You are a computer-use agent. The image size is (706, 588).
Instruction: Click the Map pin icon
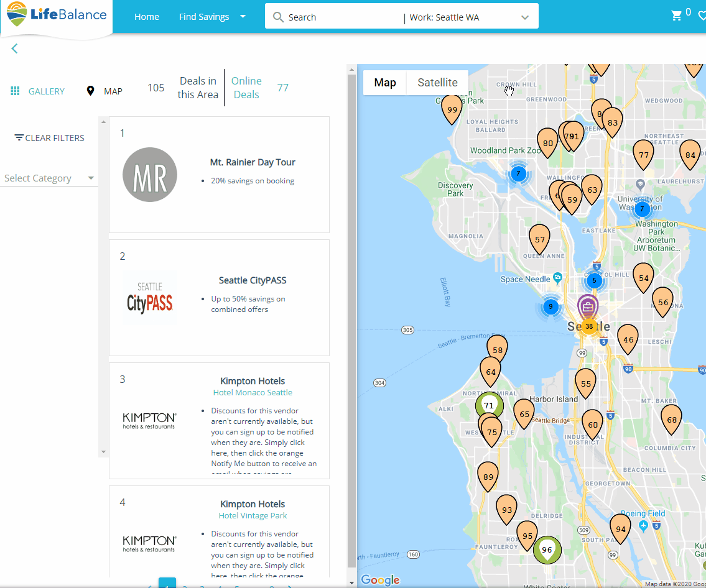[90, 91]
